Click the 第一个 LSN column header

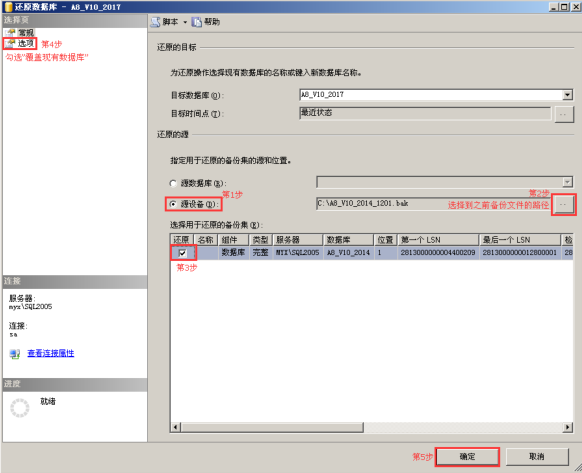[438, 240]
